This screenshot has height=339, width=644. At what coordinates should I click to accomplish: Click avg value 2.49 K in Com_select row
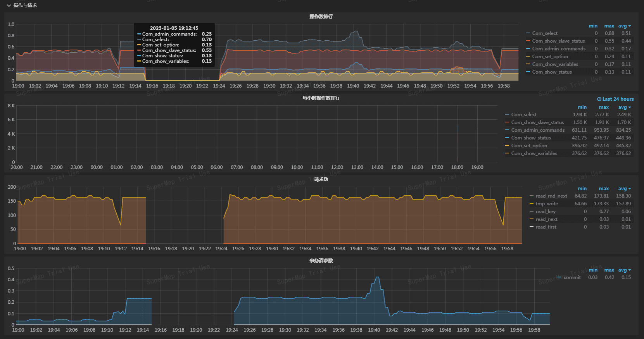pyautogui.click(x=624, y=115)
